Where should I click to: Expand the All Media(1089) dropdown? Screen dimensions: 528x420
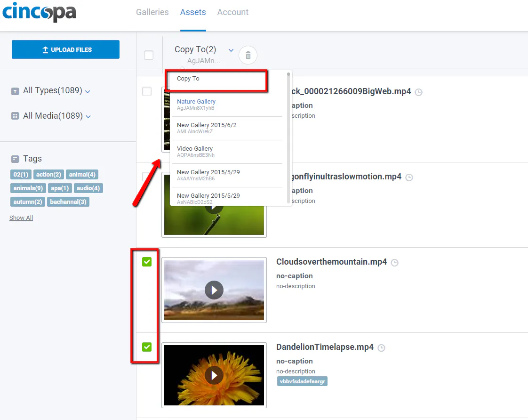(88, 116)
